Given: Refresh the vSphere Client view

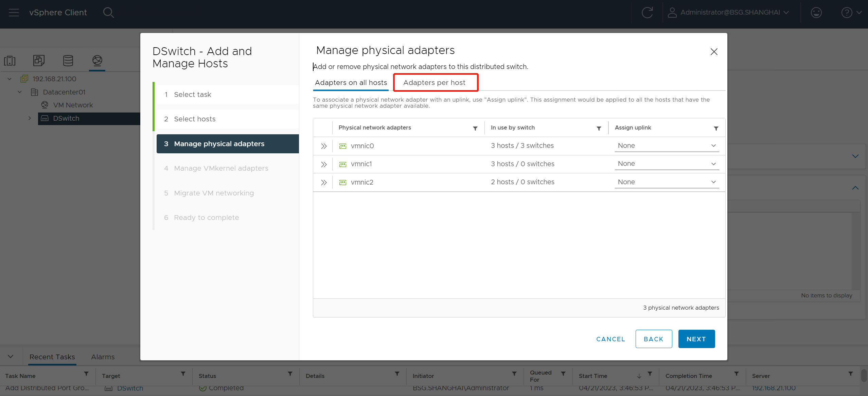Looking at the screenshot, I should coord(647,13).
